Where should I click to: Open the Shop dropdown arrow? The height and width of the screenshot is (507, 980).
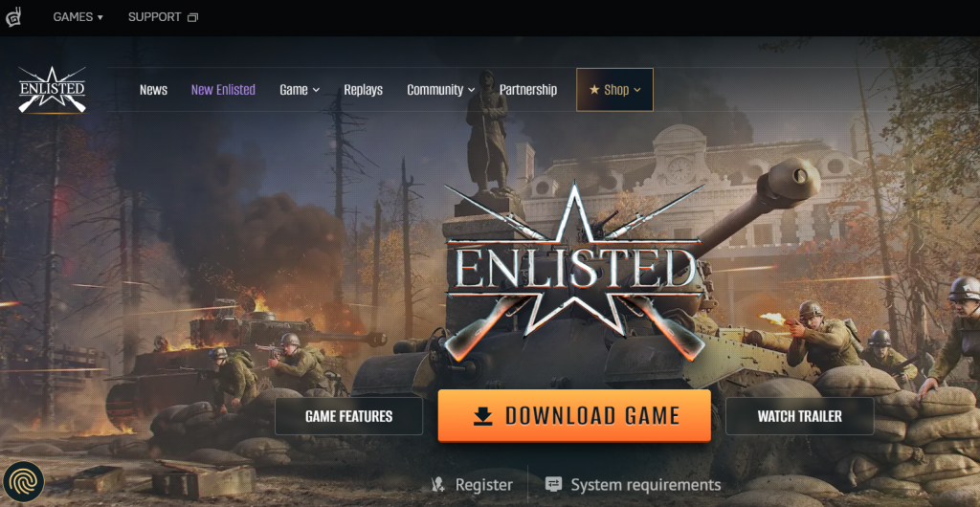[636, 91]
